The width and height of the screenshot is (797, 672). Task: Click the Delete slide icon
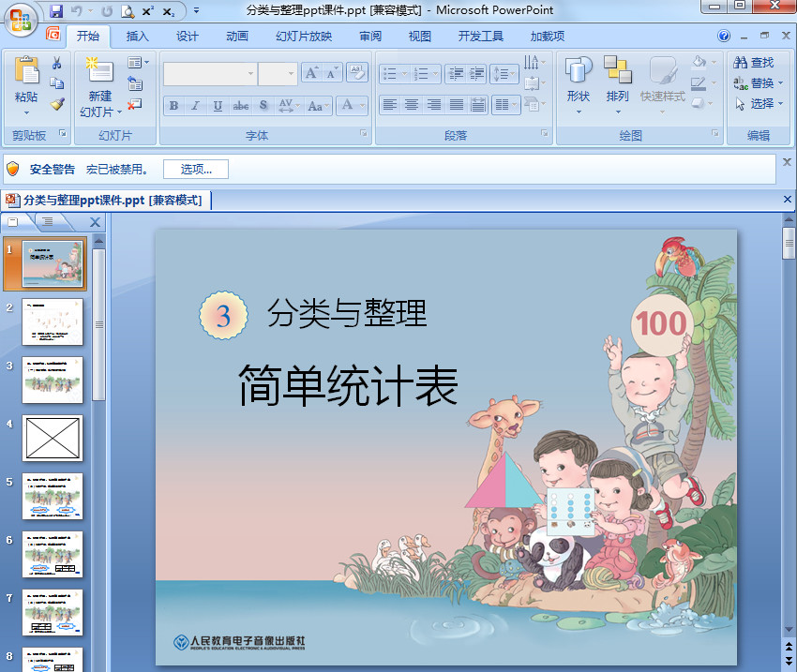(x=135, y=104)
